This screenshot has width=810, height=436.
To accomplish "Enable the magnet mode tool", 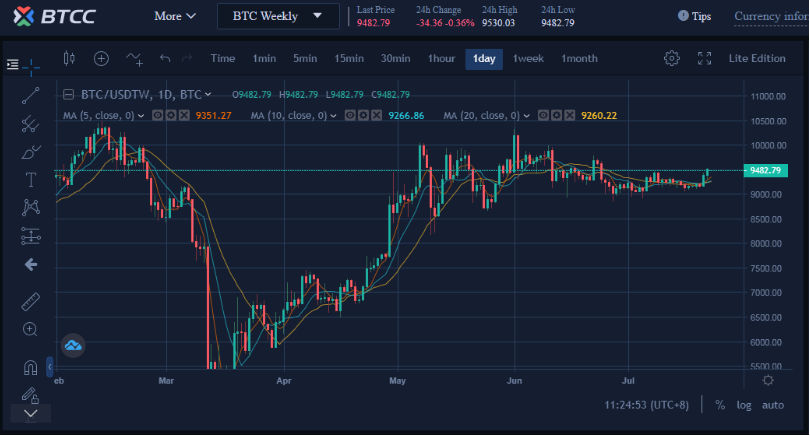I will [30, 367].
